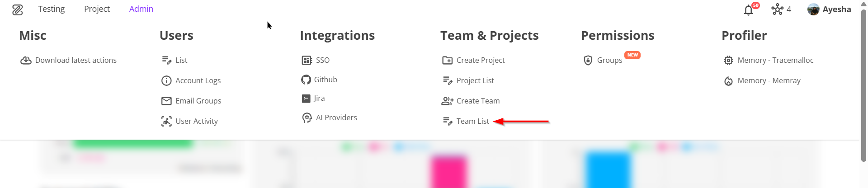Click the app logo icon
Screen dimensions: 868x188
[x=18, y=9]
